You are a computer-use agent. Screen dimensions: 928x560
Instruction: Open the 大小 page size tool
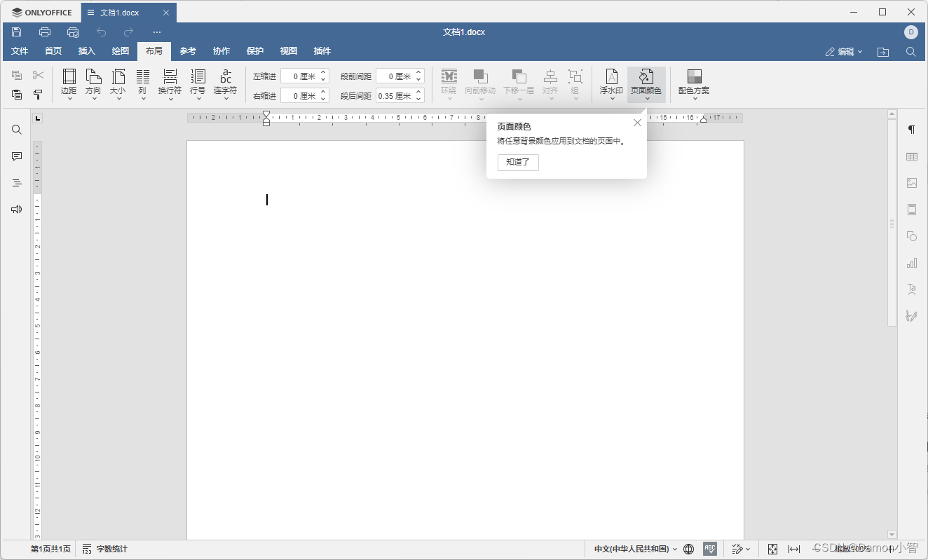click(x=118, y=85)
